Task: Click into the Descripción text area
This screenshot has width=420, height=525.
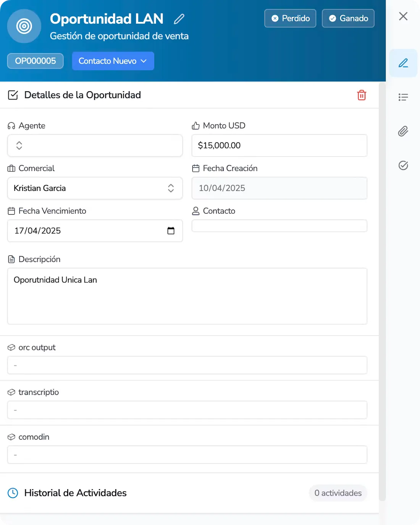Action: tap(187, 296)
